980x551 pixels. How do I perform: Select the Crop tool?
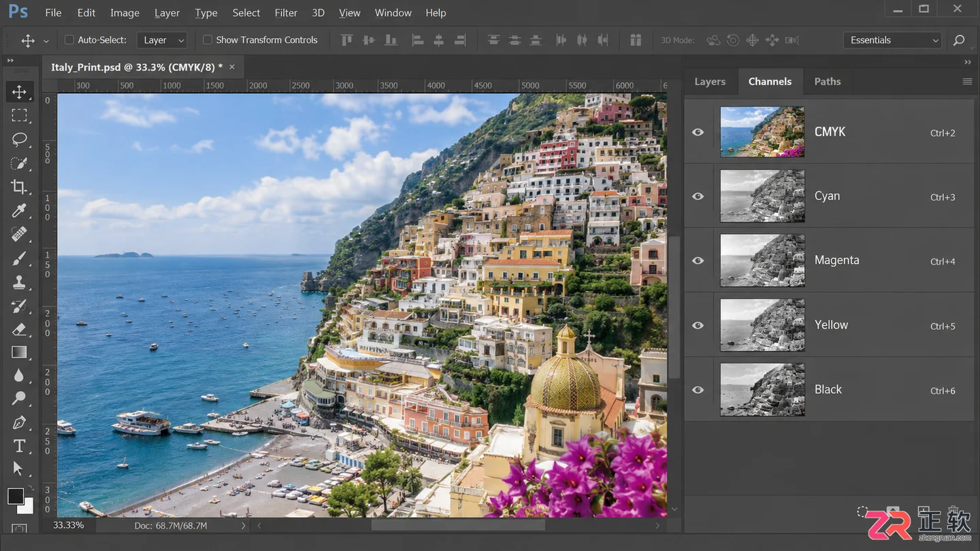(19, 186)
